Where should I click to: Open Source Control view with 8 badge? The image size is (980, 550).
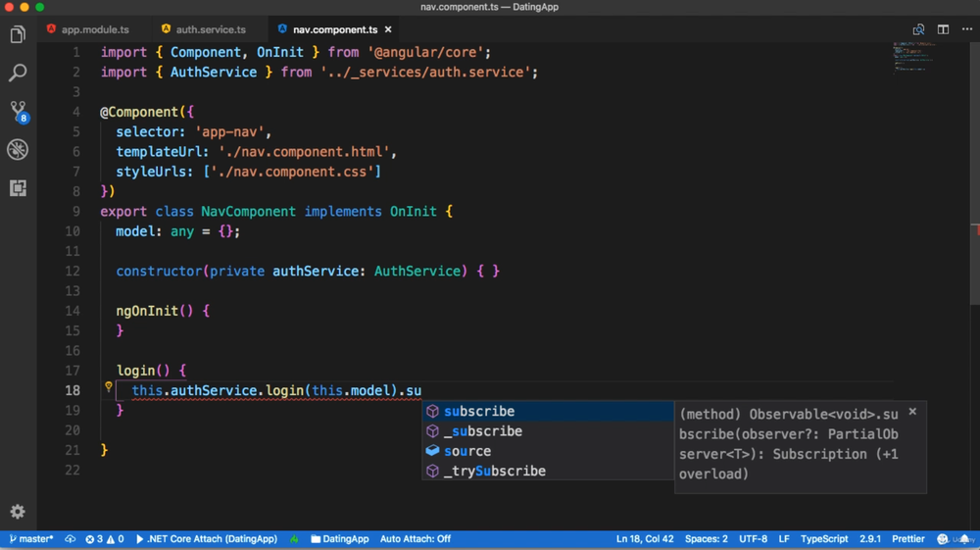[x=19, y=112]
